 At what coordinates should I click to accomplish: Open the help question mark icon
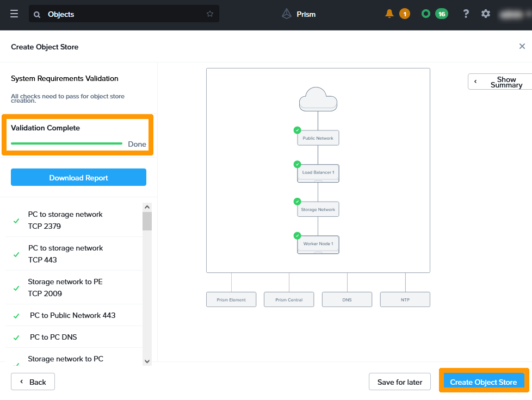466,14
